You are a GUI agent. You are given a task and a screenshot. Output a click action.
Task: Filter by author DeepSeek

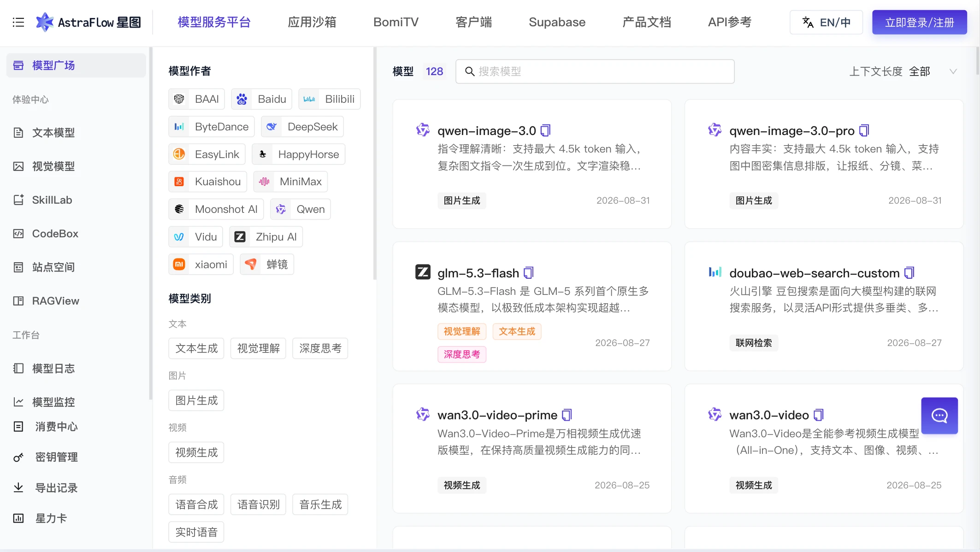(302, 127)
